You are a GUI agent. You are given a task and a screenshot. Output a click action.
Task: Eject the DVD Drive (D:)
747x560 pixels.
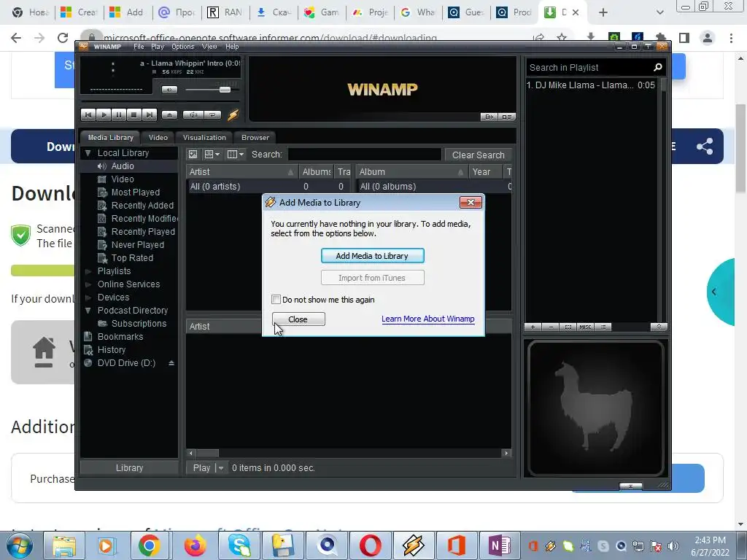pos(171,363)
